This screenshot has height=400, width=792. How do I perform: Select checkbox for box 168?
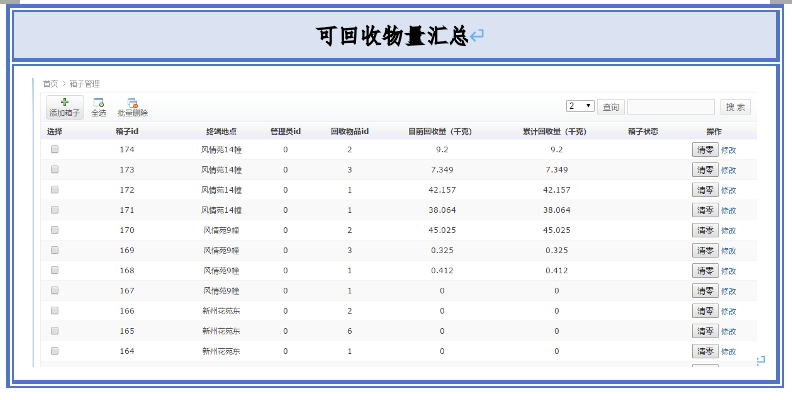click(55, 270)
